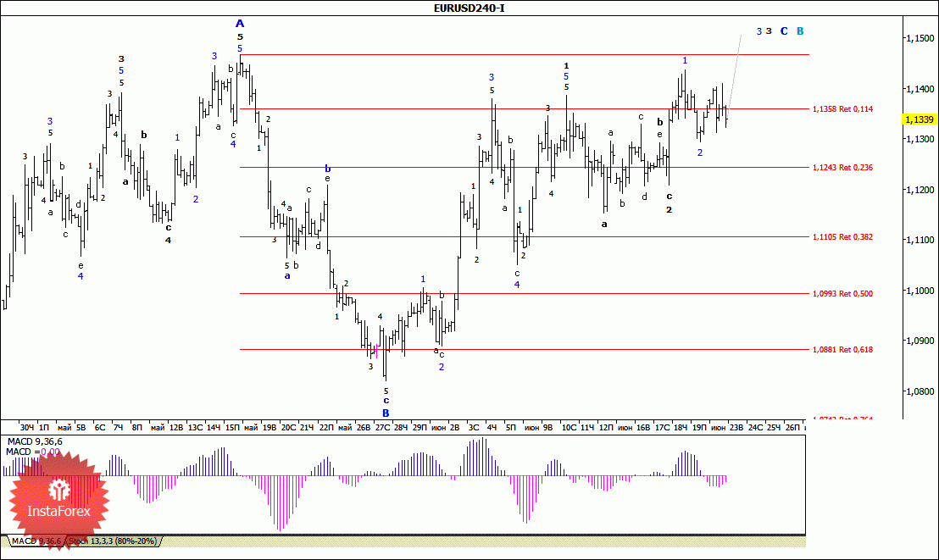This screenshot has height=560, width=939.
Task: Click the 1,1358 Ret 0,114 Fibonacci label
Action: [x=842, y=109]
